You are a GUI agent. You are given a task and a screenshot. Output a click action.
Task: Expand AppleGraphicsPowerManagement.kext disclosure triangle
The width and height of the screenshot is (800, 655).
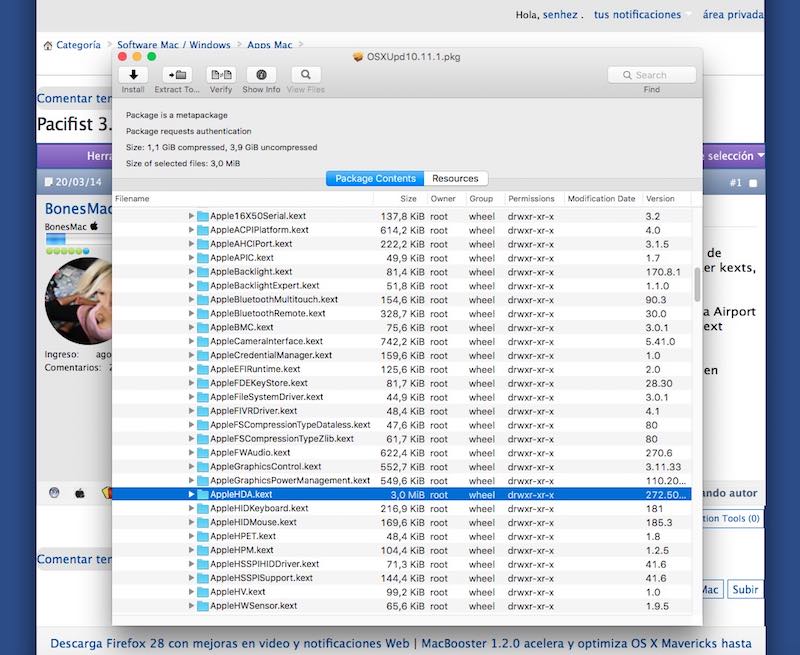[191, 481]
